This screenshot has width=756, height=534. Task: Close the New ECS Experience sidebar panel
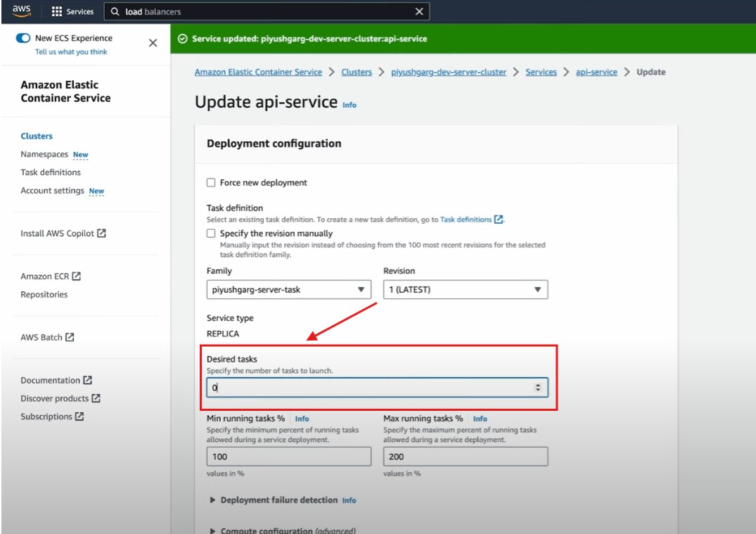(153, 43)
